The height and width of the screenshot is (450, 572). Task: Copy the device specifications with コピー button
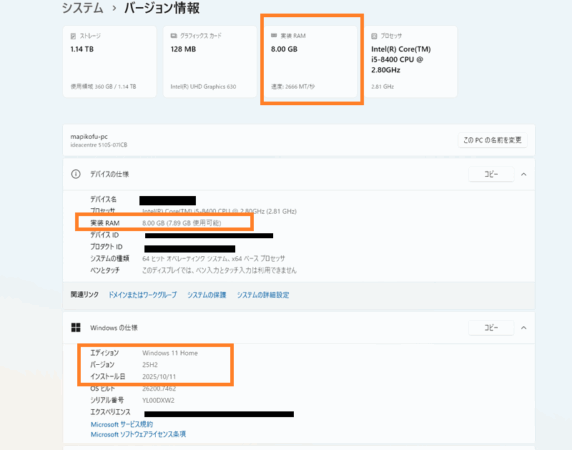(x=491, y=174)
